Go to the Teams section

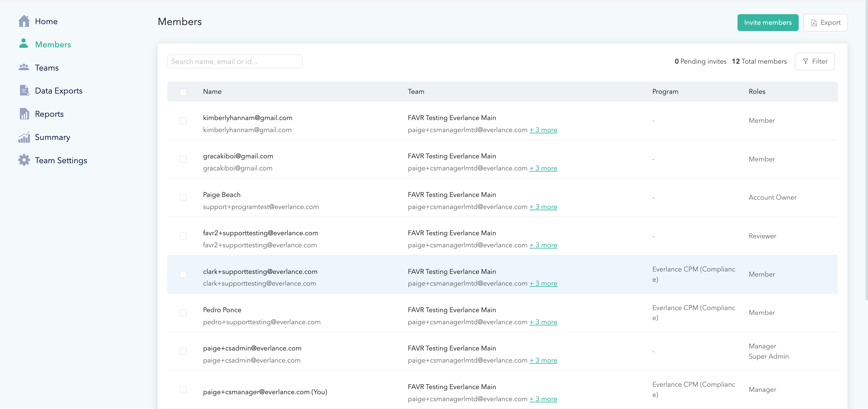(47, 68)
